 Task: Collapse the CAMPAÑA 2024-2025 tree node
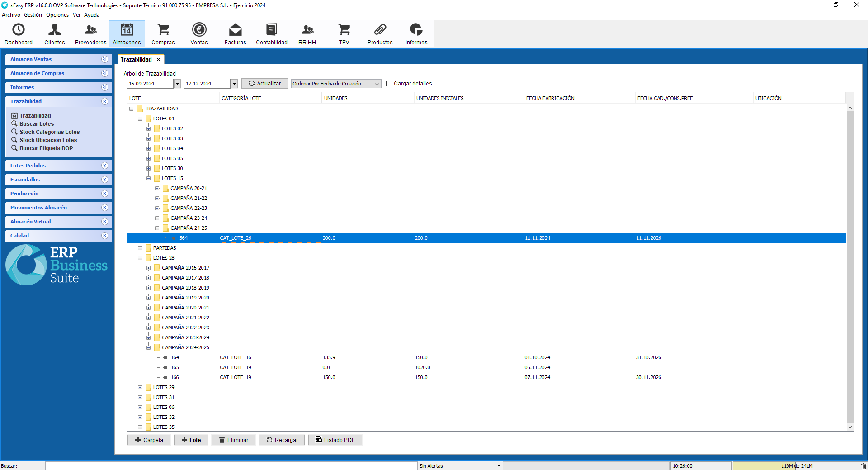[148, 347]
